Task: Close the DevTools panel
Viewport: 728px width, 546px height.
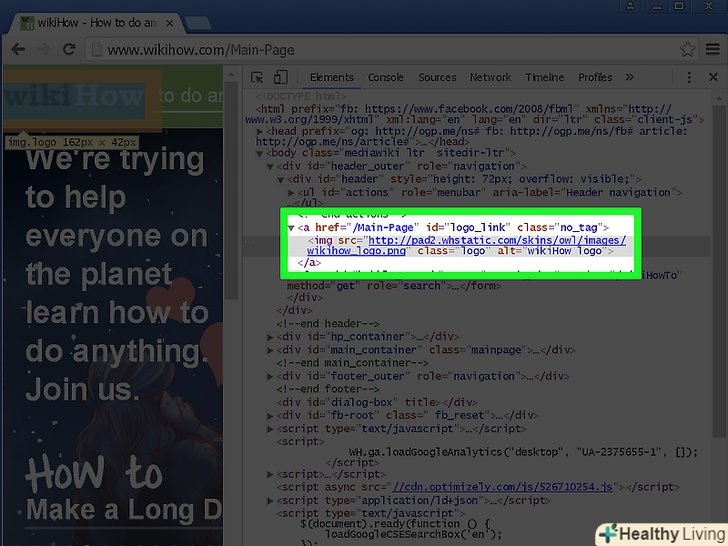Action: point(714,77)
